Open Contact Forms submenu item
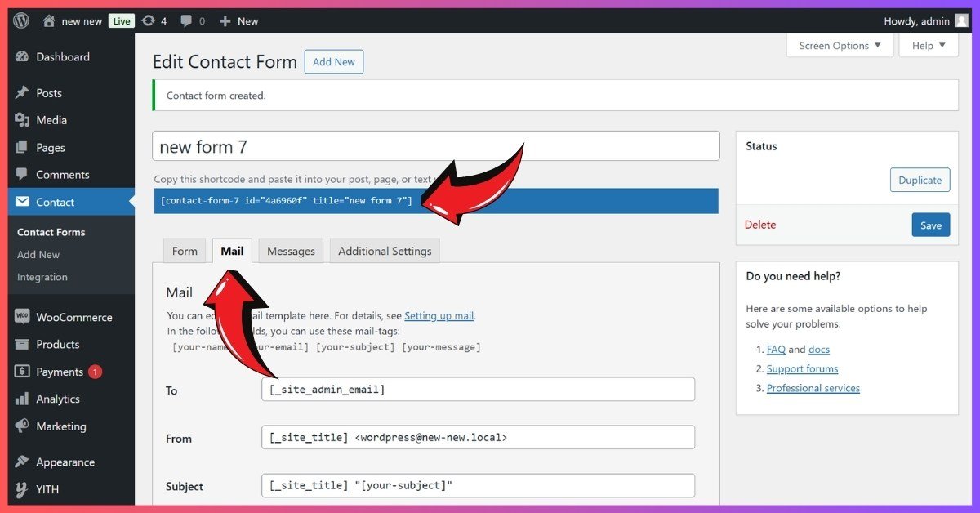This screenshot has height=513, width=980. coord(51,232)
